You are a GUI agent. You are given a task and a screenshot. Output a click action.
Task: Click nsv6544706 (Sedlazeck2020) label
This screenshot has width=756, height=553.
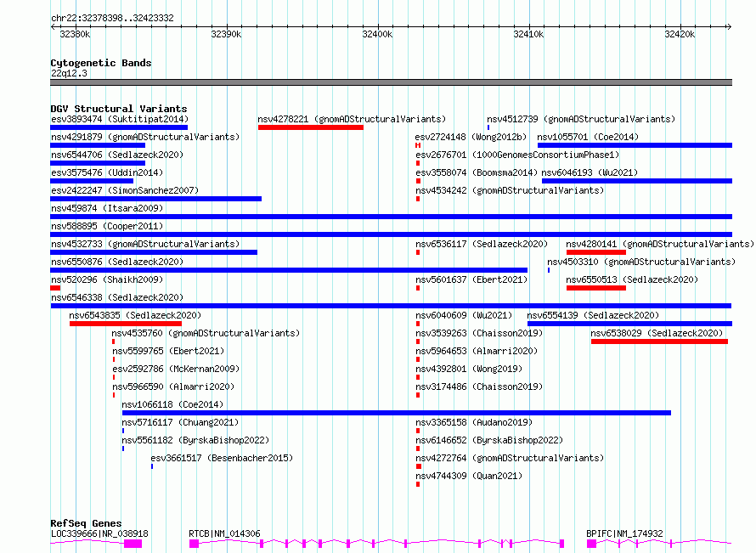coord(117,155)
